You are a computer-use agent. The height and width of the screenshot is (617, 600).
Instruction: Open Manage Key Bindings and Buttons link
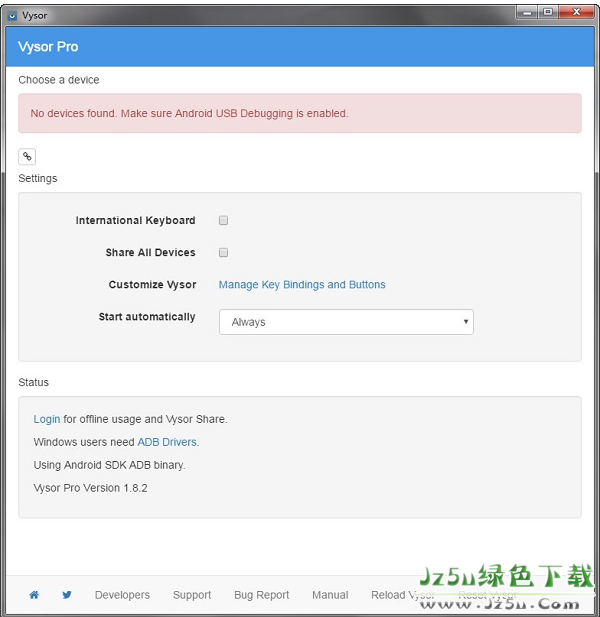click(x=302, y=284)
